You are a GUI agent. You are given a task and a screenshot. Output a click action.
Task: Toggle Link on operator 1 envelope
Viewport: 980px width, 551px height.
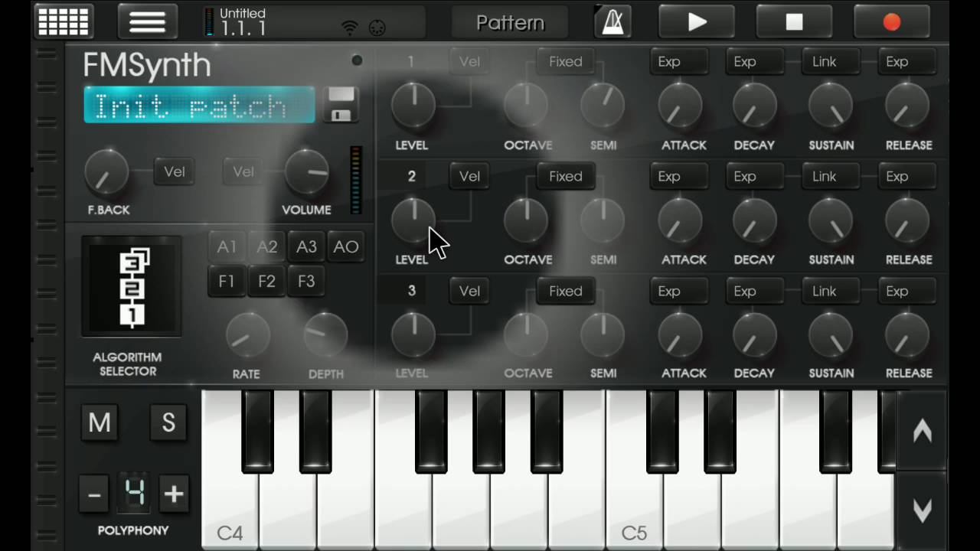click(831, 61)
